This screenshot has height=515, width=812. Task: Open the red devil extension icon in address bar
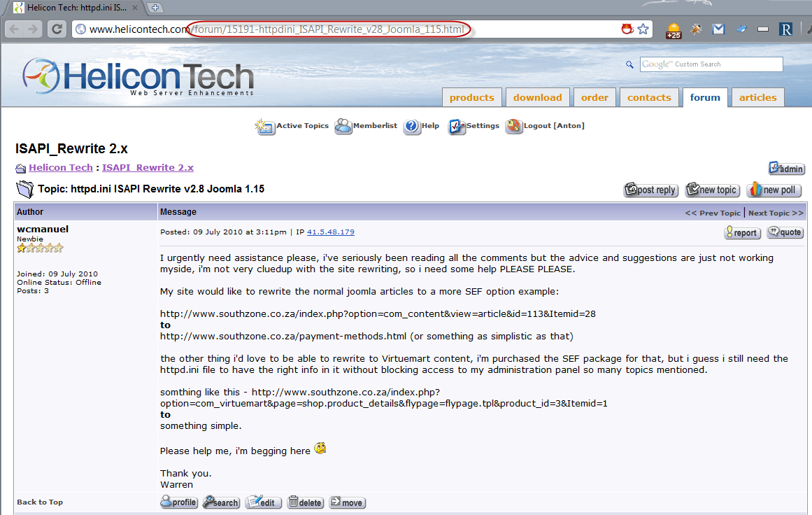627,29
